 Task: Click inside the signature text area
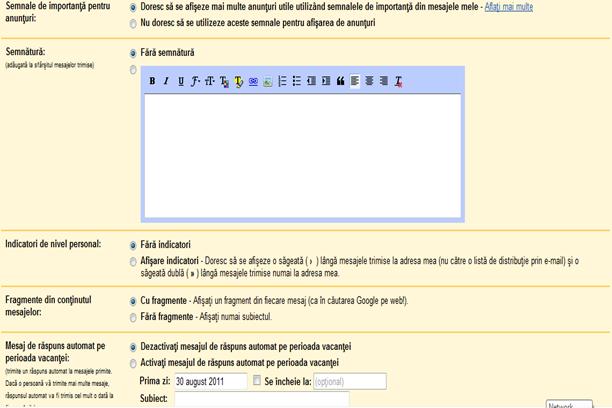click(x=302, y=156)
